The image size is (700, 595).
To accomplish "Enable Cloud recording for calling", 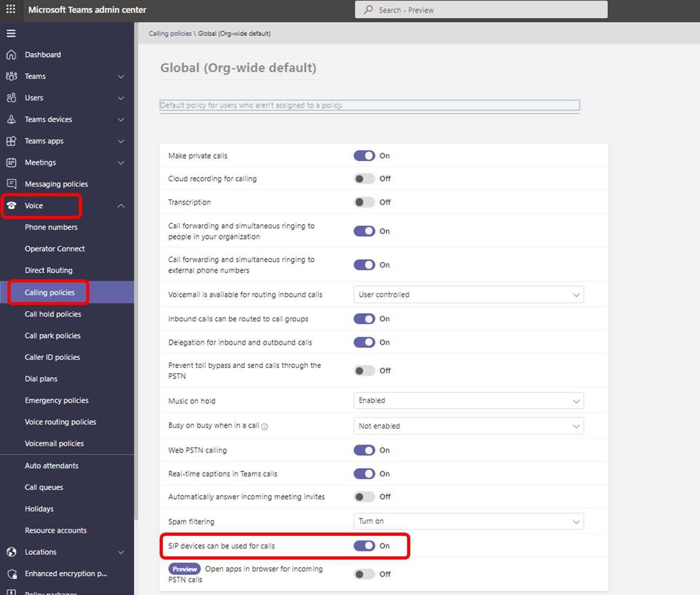I will coord(364,179).
